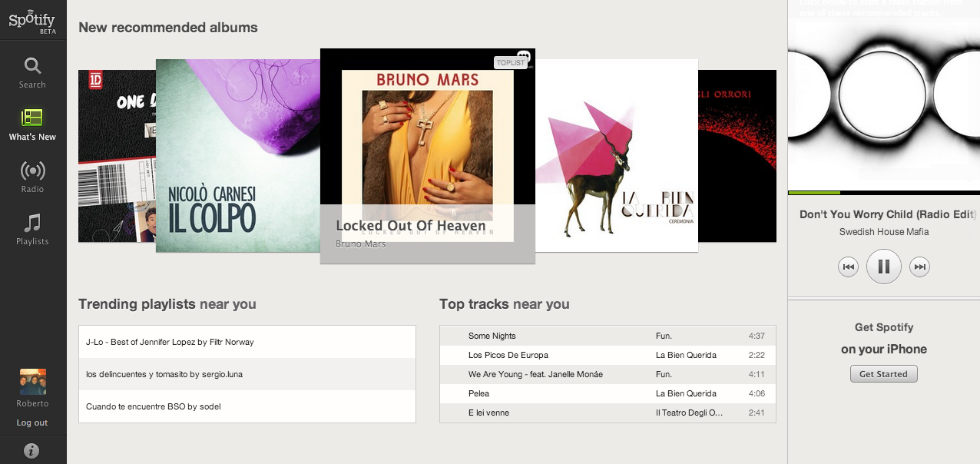Image resolution: width=980 pixels, height=464 pixels.
Task: Click the playback progress bar
Action: tap(884, 193)
